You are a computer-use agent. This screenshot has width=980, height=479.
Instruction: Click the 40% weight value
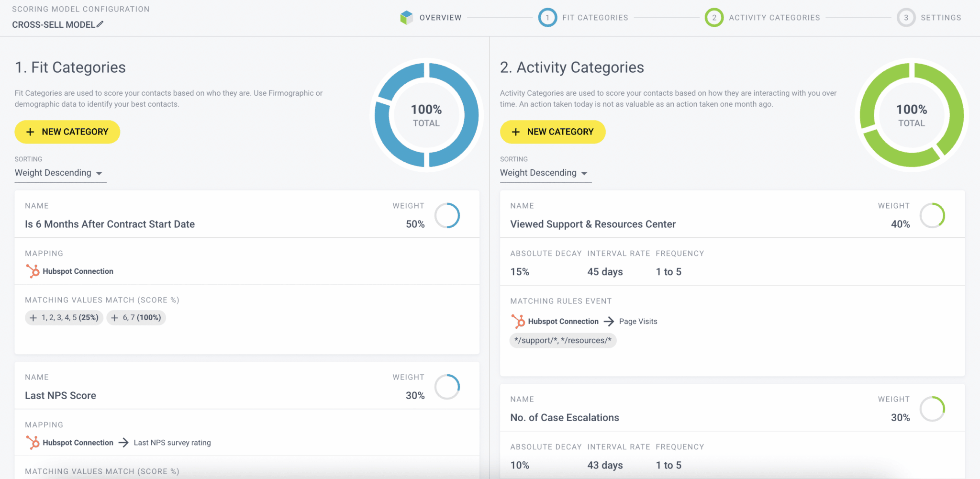[900, 224]
